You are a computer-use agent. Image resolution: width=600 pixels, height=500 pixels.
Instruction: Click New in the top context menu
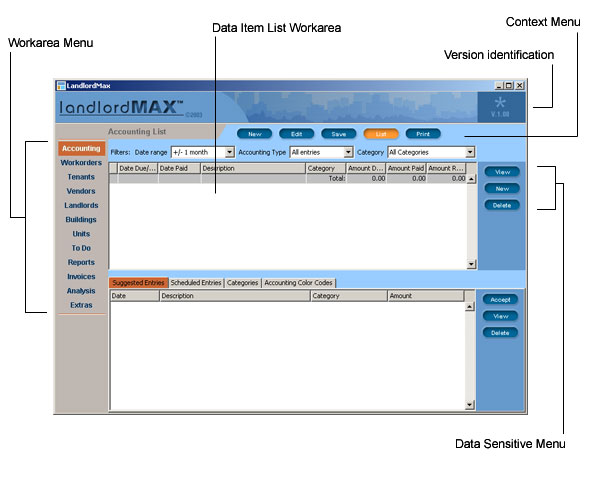pos(254,134)
